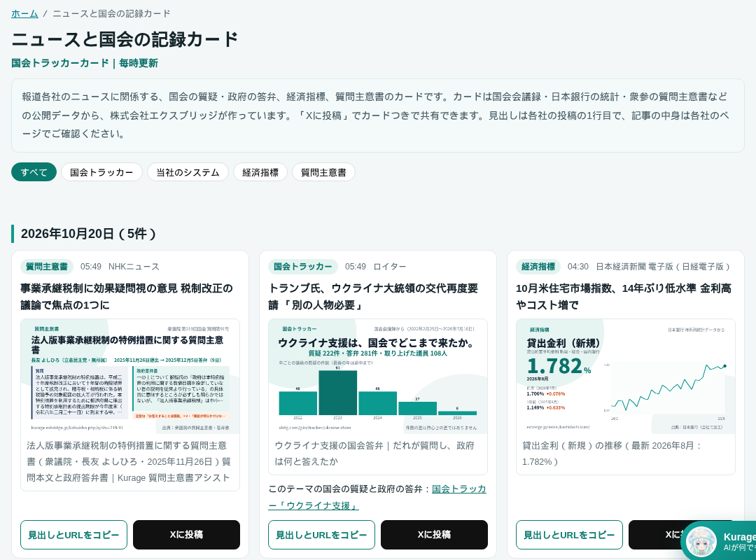
Task: Click headline 10月米住宅市場指数、14年ぶり低水準
Action: [624, 297]
